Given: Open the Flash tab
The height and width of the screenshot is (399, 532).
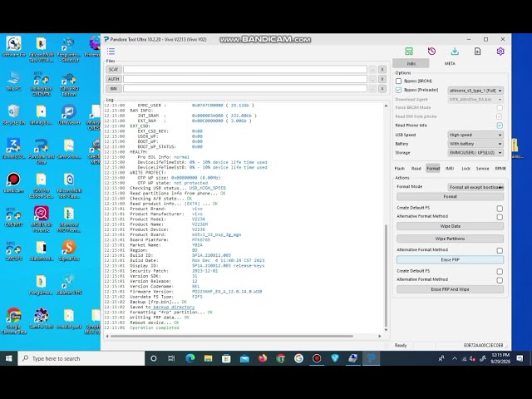Looking at the screenshot, I should pyautogui.click(x=399, y=168).
